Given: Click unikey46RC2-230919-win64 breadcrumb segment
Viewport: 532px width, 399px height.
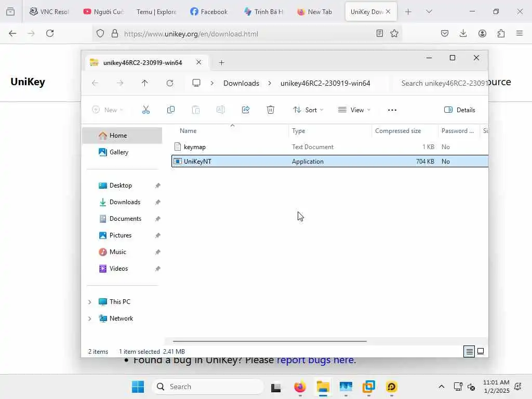Looking at the screenshot, I should [325, 83].
